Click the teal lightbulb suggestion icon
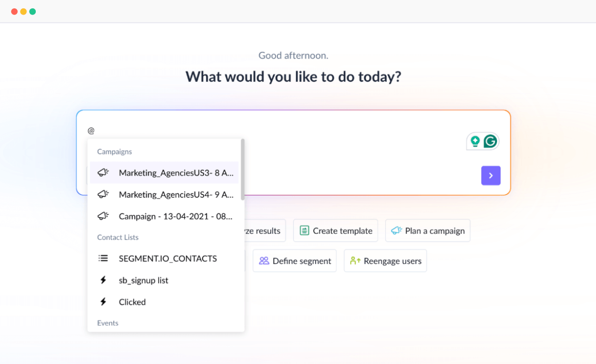The width and height of the screenshot is (596, 364). coord(475,141)
